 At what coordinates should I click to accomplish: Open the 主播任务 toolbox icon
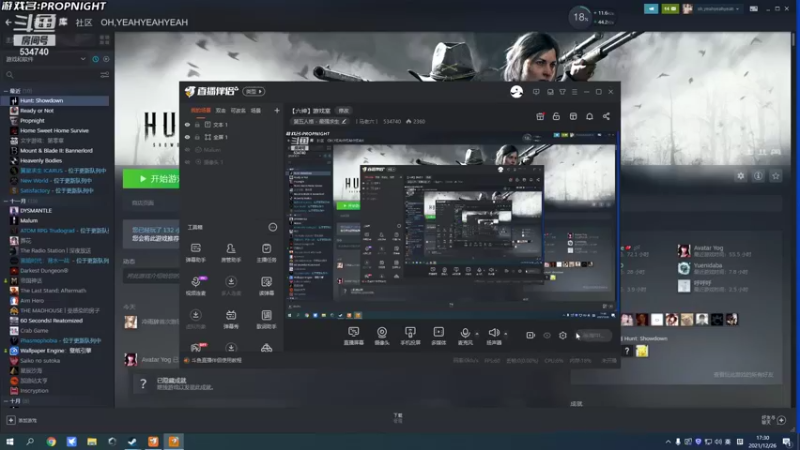click(266, 253)
